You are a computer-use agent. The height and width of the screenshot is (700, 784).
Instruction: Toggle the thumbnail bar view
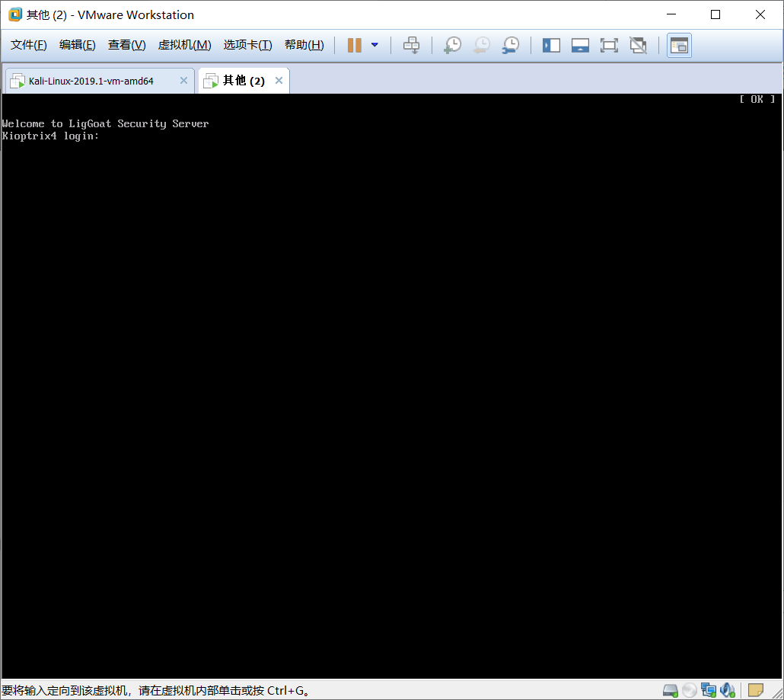(580, 45)
